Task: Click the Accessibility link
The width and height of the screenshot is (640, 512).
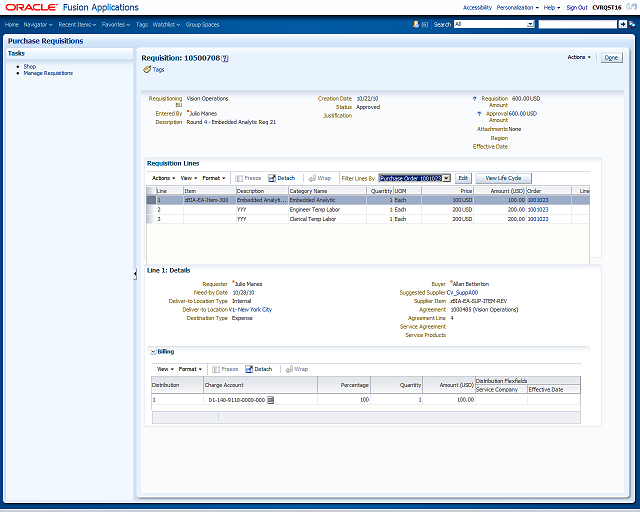Action: click(x=477, y=7)
